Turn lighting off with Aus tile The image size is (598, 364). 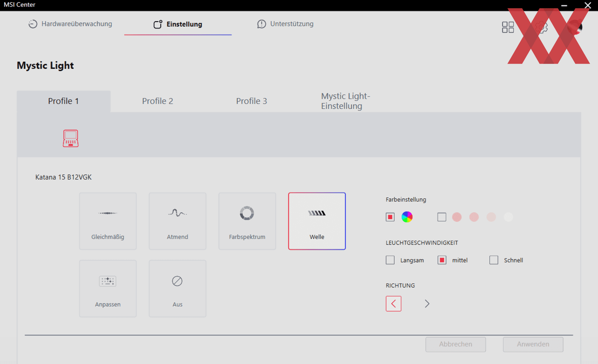[x=178, y=289]
